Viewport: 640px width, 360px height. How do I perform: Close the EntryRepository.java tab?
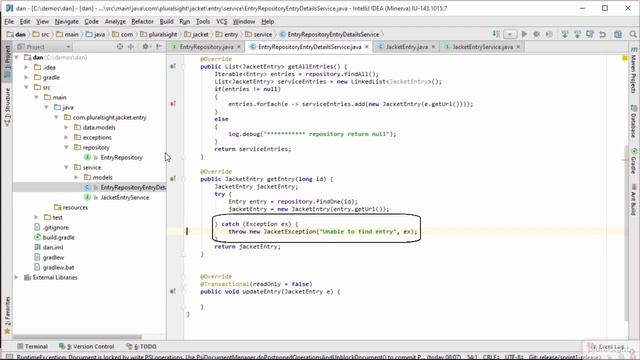(x=239, y=47)
